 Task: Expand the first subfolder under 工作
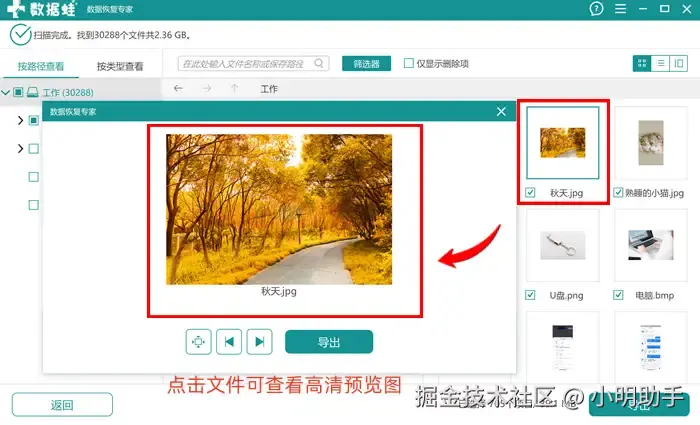tap(20, 120)
